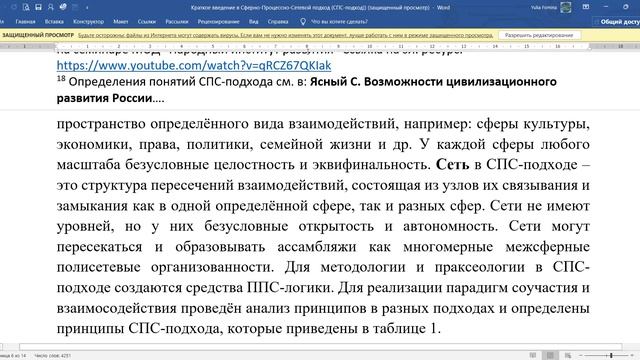Open the Yulia Fomina account avatar
The width and height of the screenshot is (640, 360).
[x=566, y=7]
